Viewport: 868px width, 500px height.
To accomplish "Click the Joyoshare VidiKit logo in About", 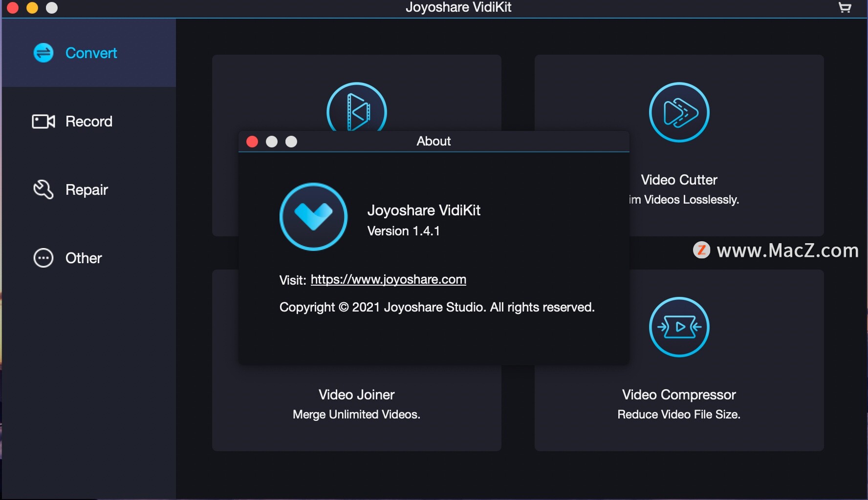I will click(314, 217).
